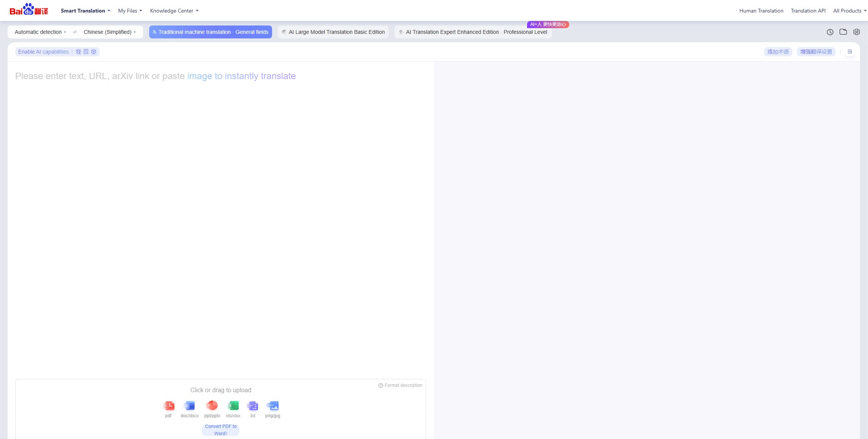Toggle the layout lines icon at far right
Image resolution: width=868 pixels, height=439 pixels.
[850, 52]
